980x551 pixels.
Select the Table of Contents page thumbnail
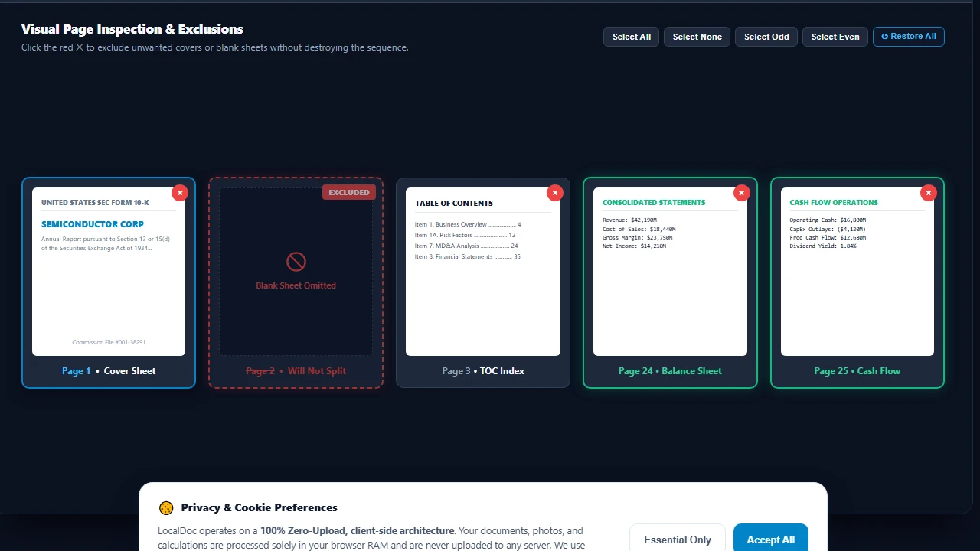click(x=483, y=272)
